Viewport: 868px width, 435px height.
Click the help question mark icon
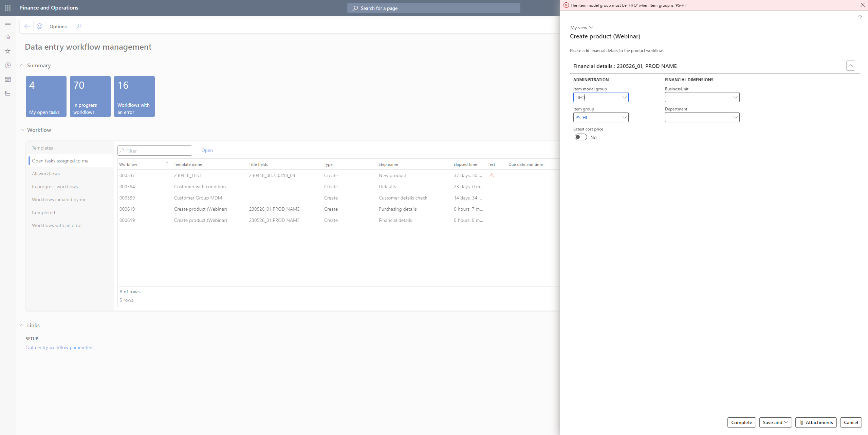pyautogui.click(x=860, y=17)
